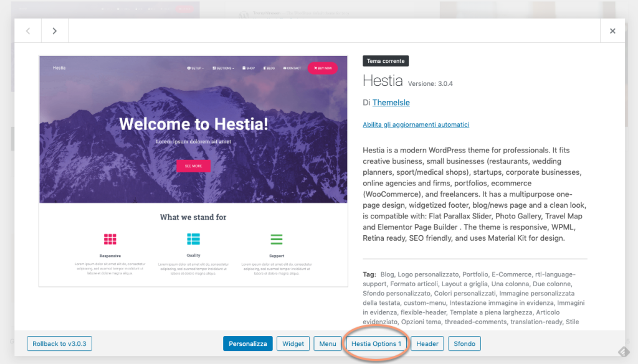Show the previous theme with left arrow
Image resolution: width=638 pixels, height=364 pixels.
[27, 31]
